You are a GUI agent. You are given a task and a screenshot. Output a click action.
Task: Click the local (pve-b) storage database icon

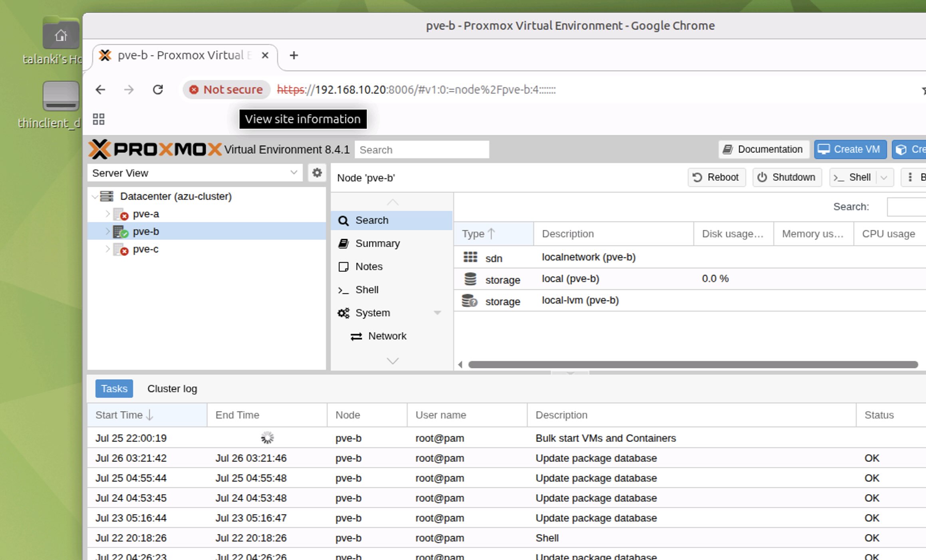[x=470, y=279]
